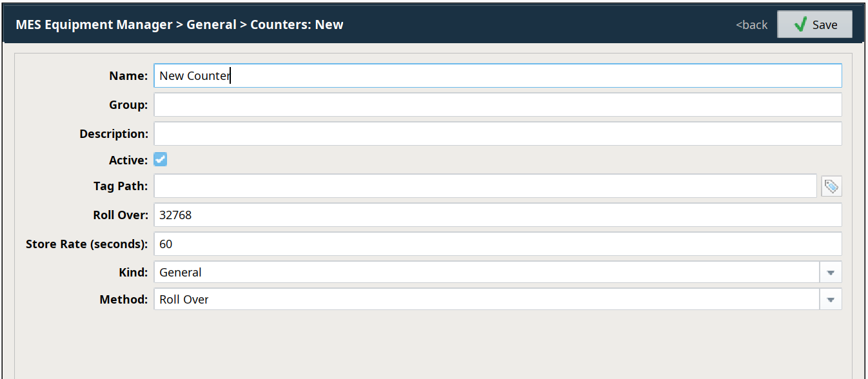Edit the Roll Over value 32768
The width and height of the screenshot is (868, 379).
tap(497, 215)
